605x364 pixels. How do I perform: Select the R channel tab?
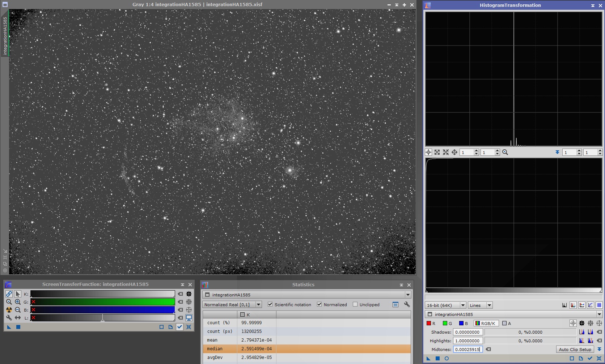431,323
